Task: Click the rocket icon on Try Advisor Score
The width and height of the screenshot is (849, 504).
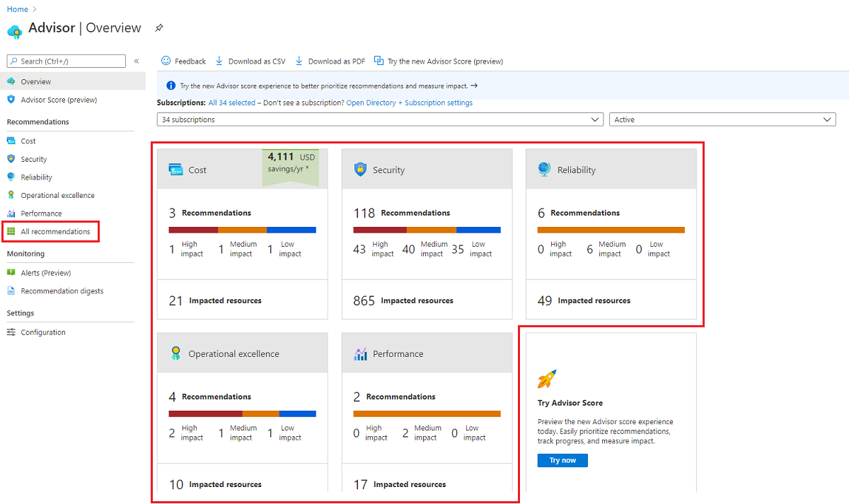Action: click(x=547, y=380)
